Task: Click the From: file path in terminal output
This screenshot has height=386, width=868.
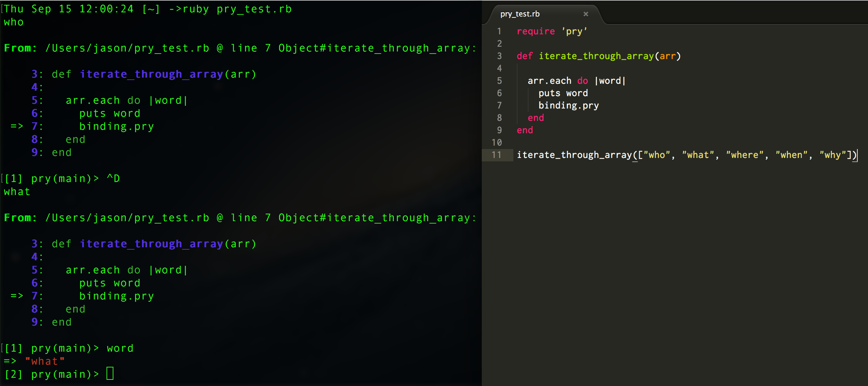Action: tap(127, 48)
